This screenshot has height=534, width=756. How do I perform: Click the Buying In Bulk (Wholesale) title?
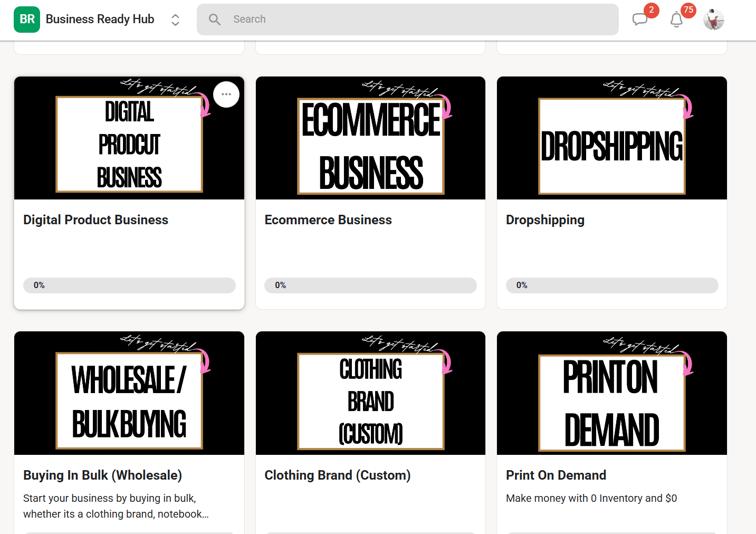pos(102,475)
